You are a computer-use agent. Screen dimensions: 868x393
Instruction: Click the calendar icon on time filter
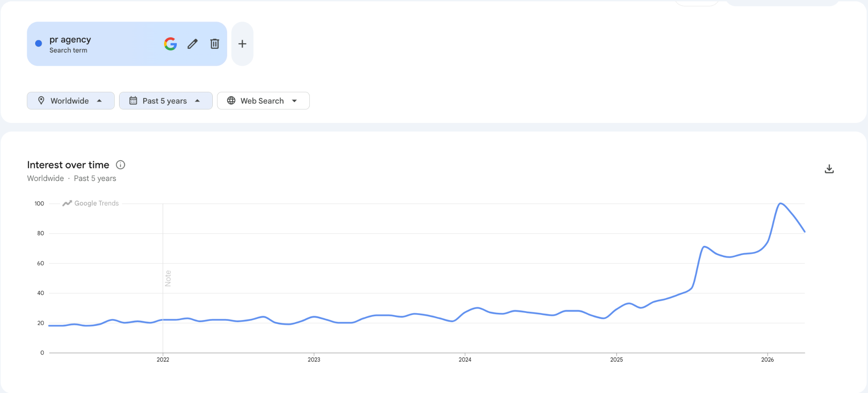133,100
